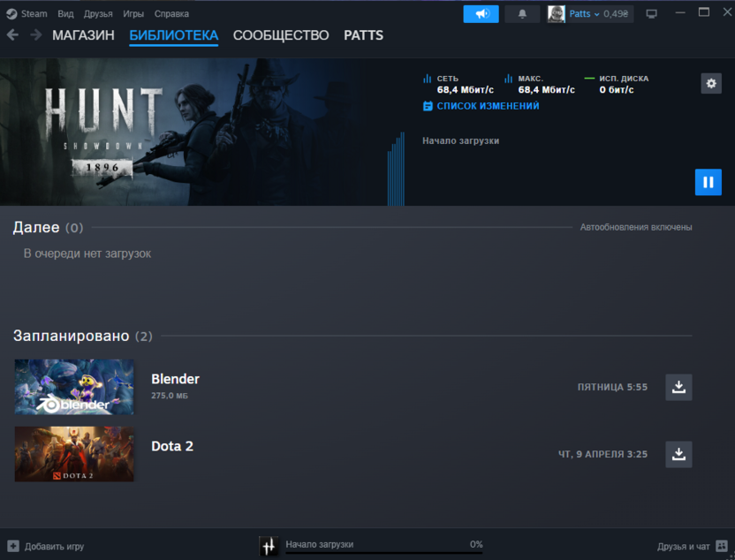
Task: Click wallet balance 0,49
Action: 616,14
